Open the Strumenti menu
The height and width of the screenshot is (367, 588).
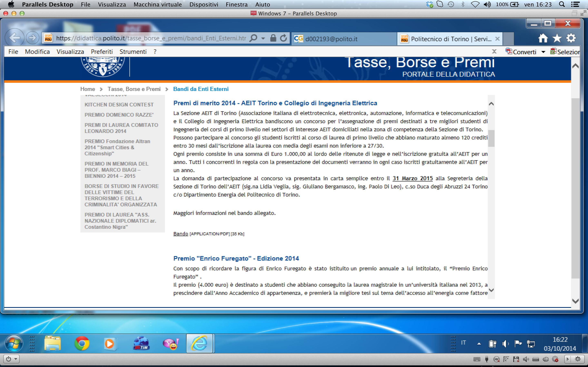[x=133, y=52]
